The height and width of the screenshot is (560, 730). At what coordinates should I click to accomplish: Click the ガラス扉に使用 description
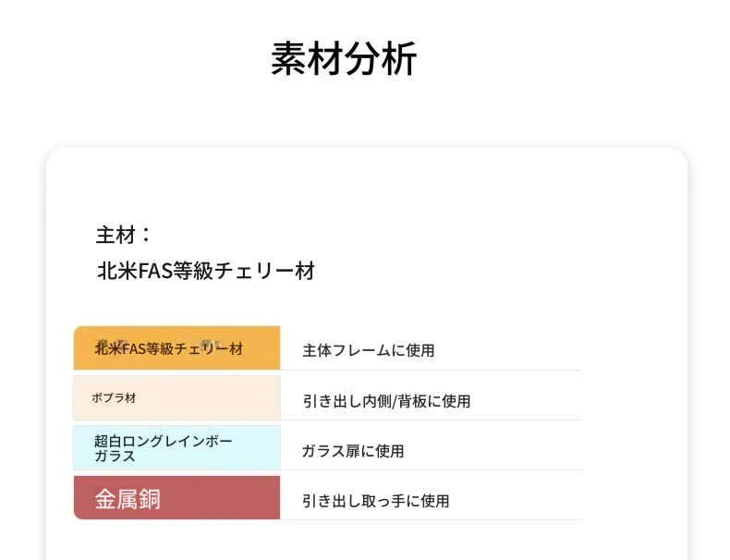[x=352, y=451]
